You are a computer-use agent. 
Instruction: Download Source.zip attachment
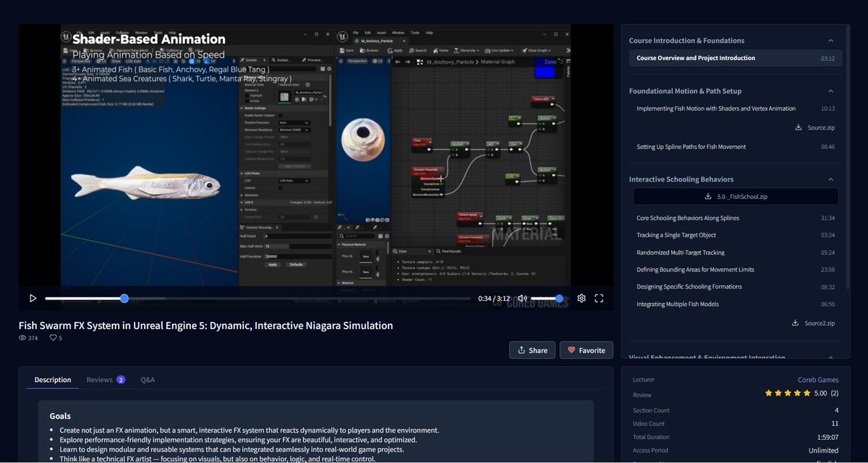[x=814, y=127]
